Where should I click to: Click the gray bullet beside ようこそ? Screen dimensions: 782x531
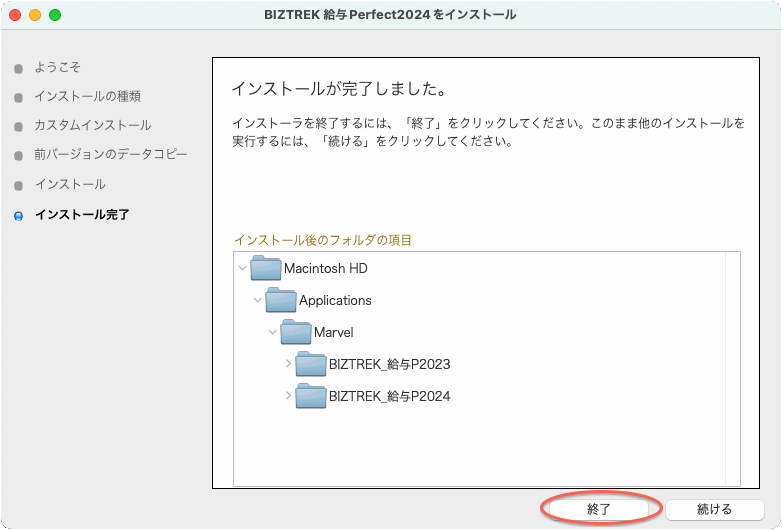pyautogui.click(x=18, y=68)
